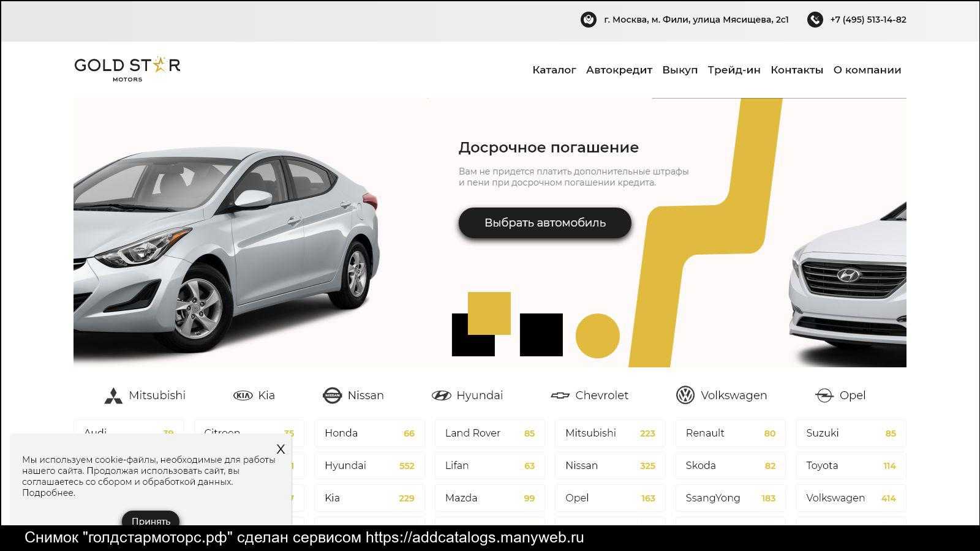980x551 pixels.
Task: Click the Opel brand logo icon
Action: pos(824,395)
